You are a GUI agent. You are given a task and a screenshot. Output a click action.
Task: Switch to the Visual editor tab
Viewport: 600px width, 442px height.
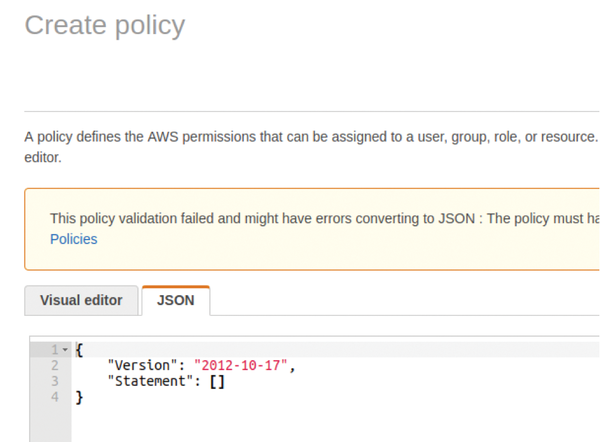click(81, 300)
